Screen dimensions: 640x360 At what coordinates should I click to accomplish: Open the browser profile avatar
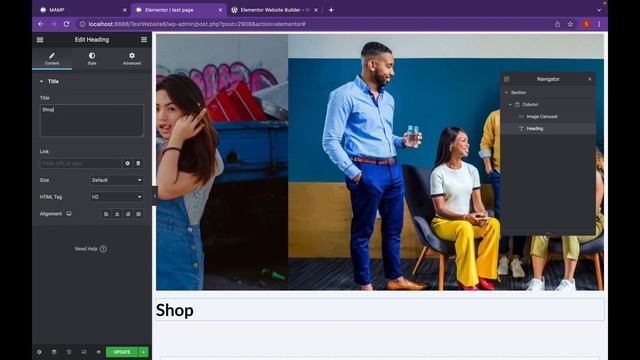(587, 24)
